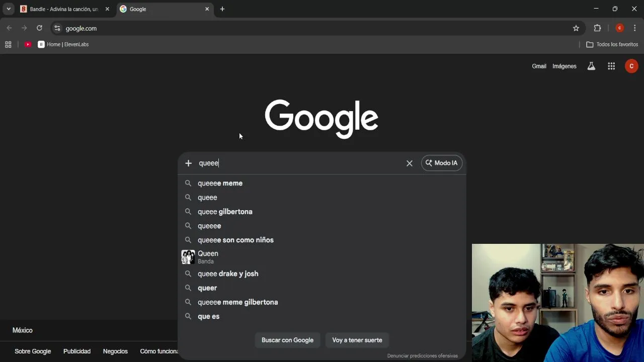Screen dimensions: 644x362
Task: Open the Negocios footer link
Action: pos(115,351)
